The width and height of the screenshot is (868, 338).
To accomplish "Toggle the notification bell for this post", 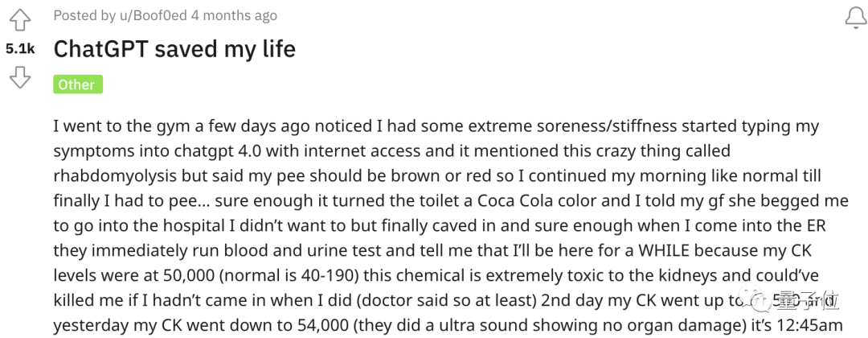I will [x=856, y=19].
